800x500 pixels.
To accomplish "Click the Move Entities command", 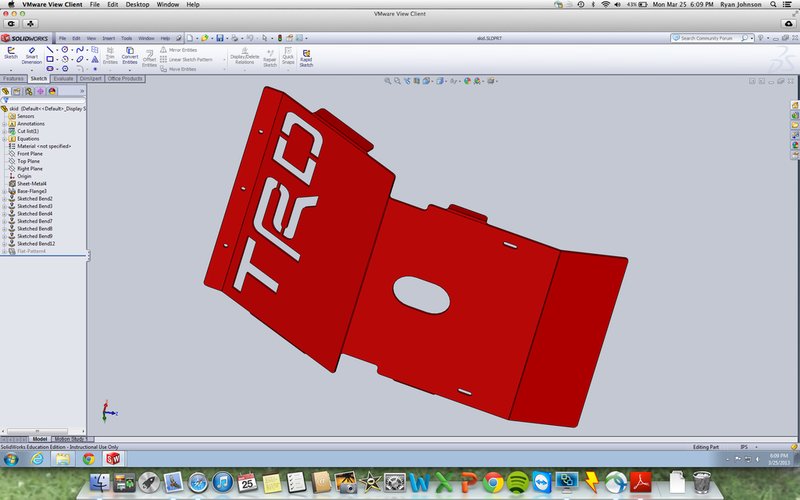I will tap(178, 69).
